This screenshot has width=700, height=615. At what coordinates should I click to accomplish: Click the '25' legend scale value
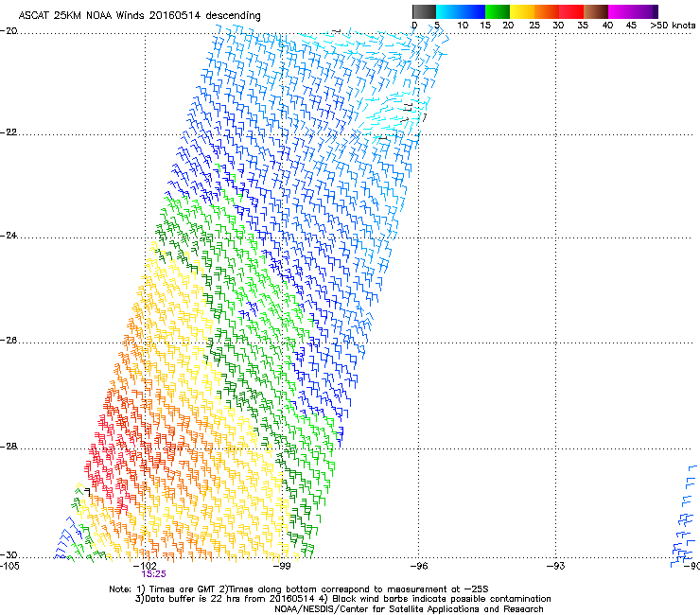tap(534, 26)
